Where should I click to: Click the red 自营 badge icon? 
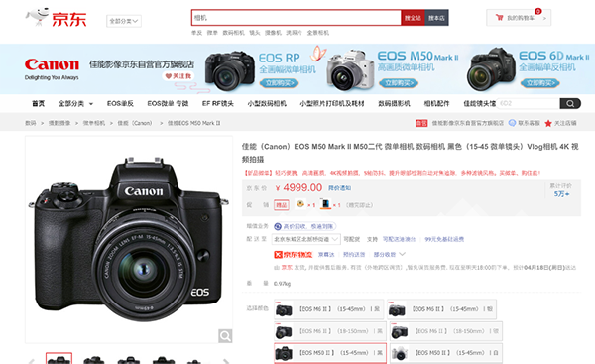421,123
